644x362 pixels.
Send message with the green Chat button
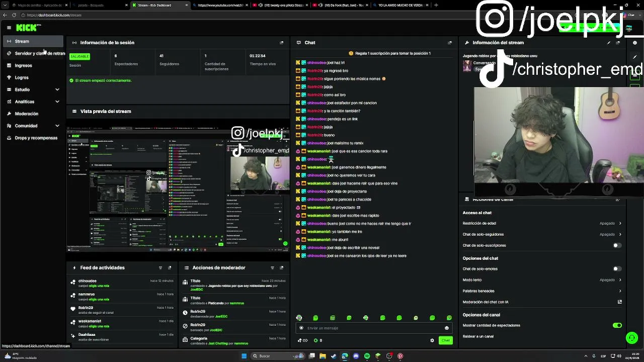tap(445, 340)
